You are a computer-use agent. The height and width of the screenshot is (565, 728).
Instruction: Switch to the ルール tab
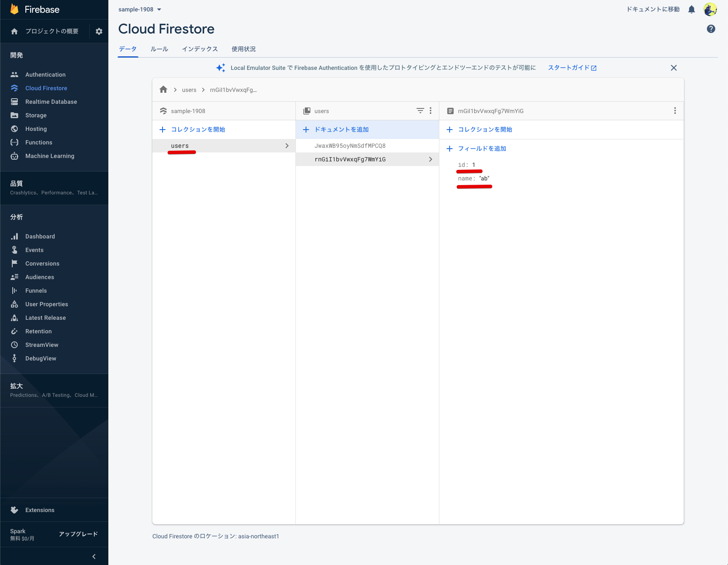160,49
